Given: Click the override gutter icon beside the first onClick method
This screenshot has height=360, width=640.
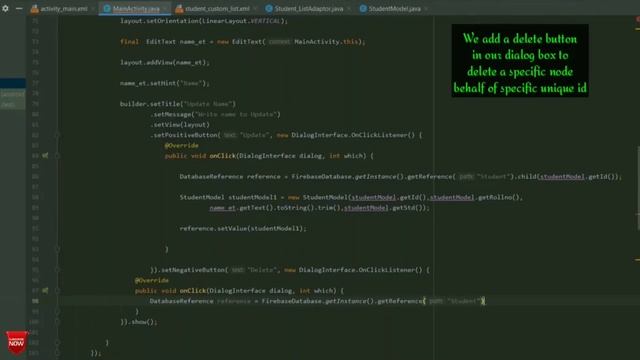Looking at the screenshot, I should click(x=45, y=156).
